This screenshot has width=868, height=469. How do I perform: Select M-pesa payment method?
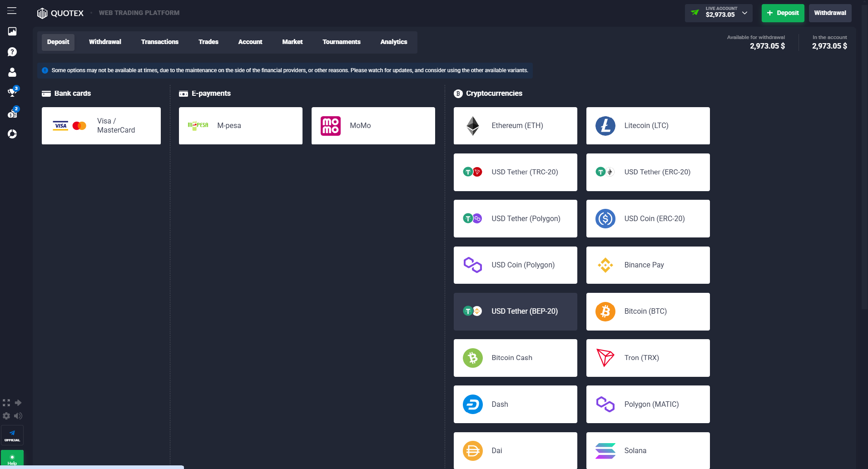[x=241, y=126]
